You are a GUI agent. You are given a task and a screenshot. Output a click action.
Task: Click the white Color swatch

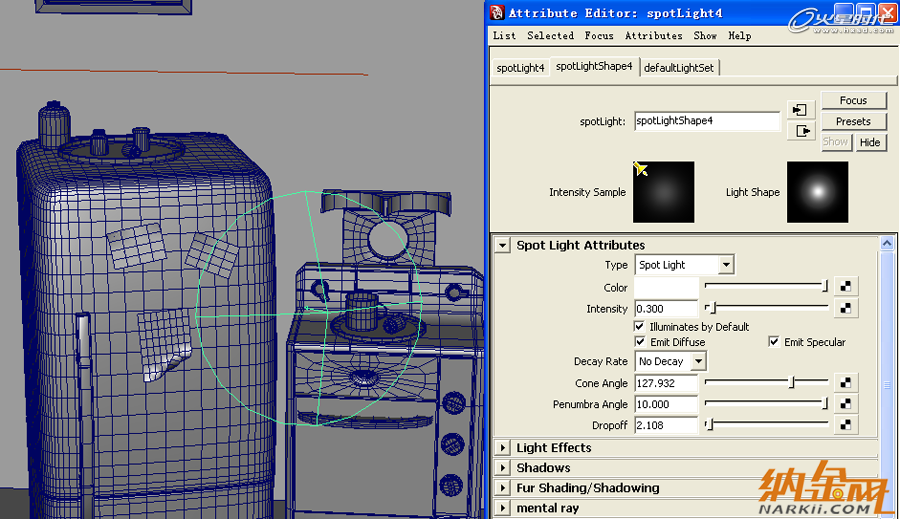pos(666,287)
